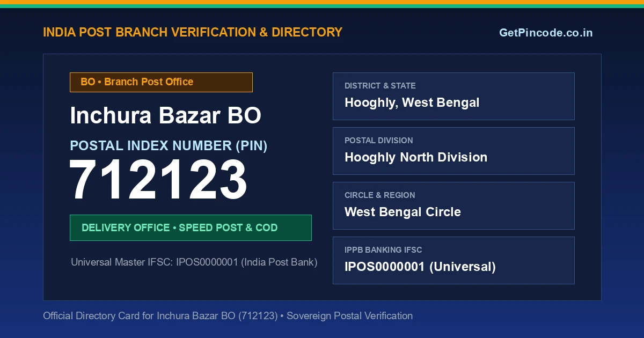The image size is (644, 338).
Task: Click the orange stripe at the top edge
Action: coord(322,2)
